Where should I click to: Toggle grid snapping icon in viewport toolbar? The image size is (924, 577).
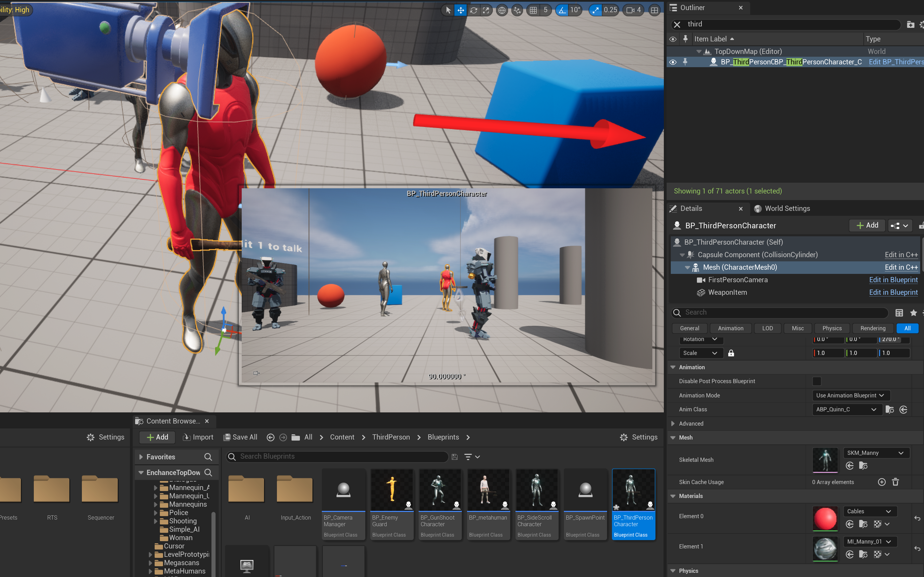coord(534,10)
